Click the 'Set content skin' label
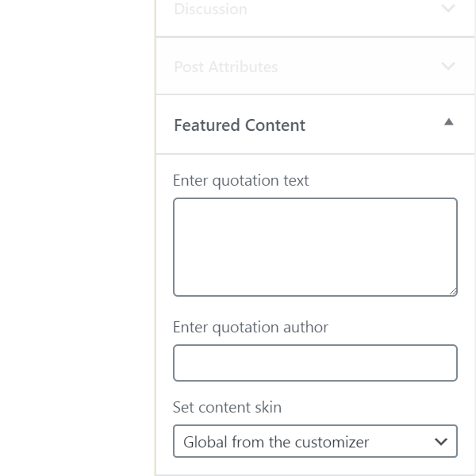The width and height of the screenshot is (476, 476). point(227,407)
